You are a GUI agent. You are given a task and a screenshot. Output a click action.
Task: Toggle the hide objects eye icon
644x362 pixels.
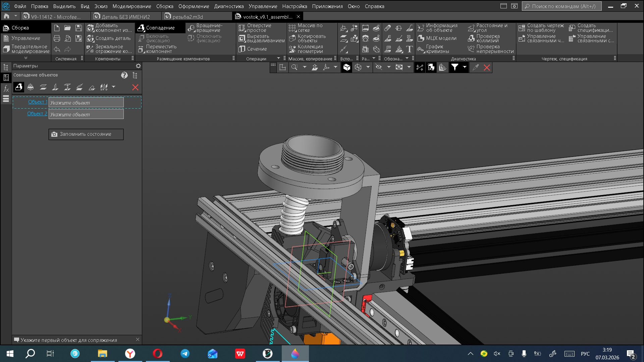click(379, 67)
